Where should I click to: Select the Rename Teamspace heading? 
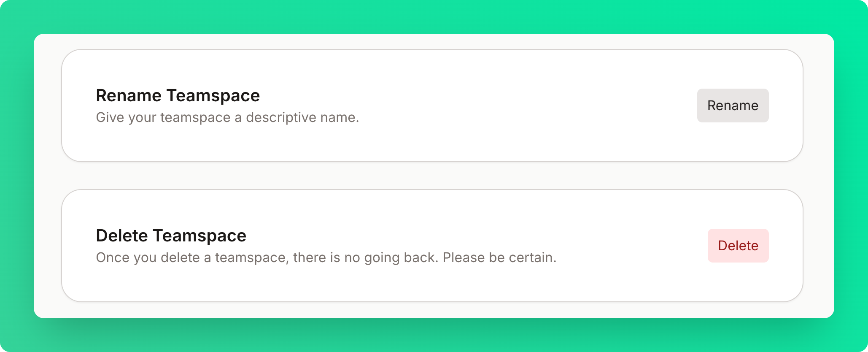click(178, 95)
